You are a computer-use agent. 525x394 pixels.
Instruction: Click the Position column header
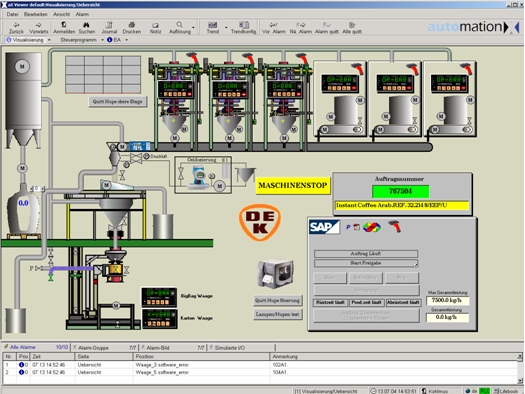[x=201, y=357]
